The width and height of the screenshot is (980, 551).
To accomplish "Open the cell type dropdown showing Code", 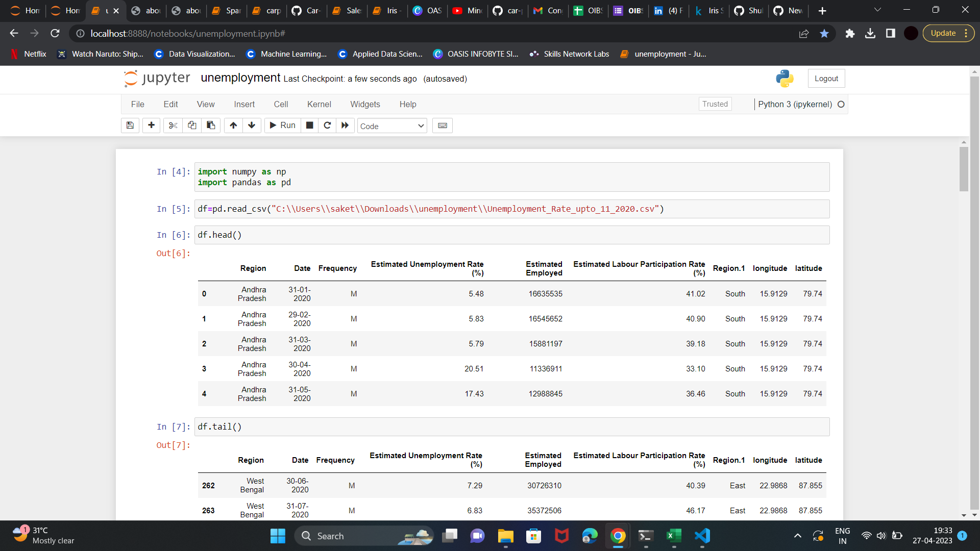I will pyautogui.click(x=391, y=126).
